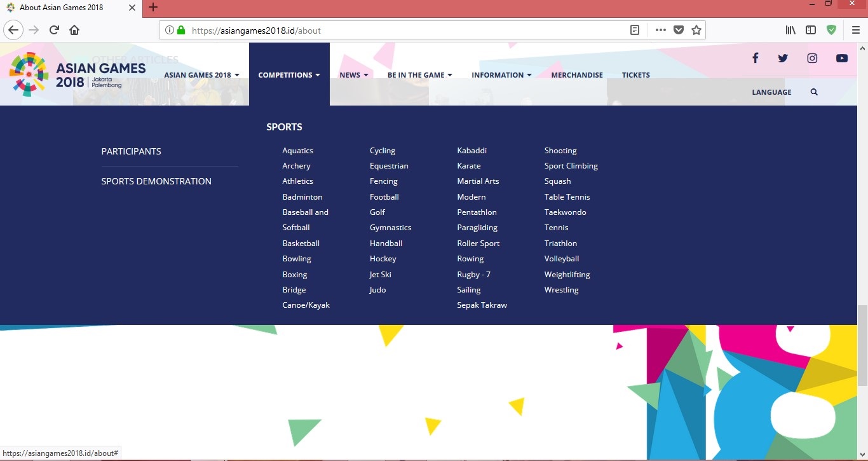Viewport: 868px width, 461px height.
Task: Expand the Asian Games 2018 dropdown menu
Action: coord(201,75)
